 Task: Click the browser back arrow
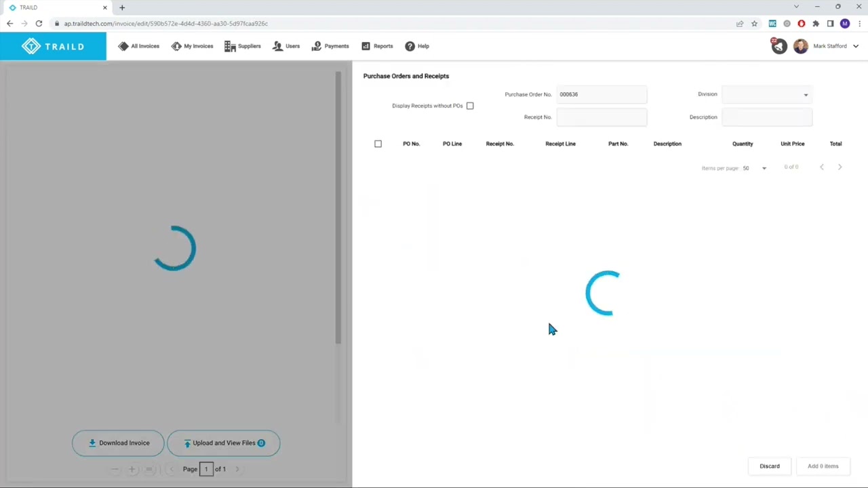point(9,23)
